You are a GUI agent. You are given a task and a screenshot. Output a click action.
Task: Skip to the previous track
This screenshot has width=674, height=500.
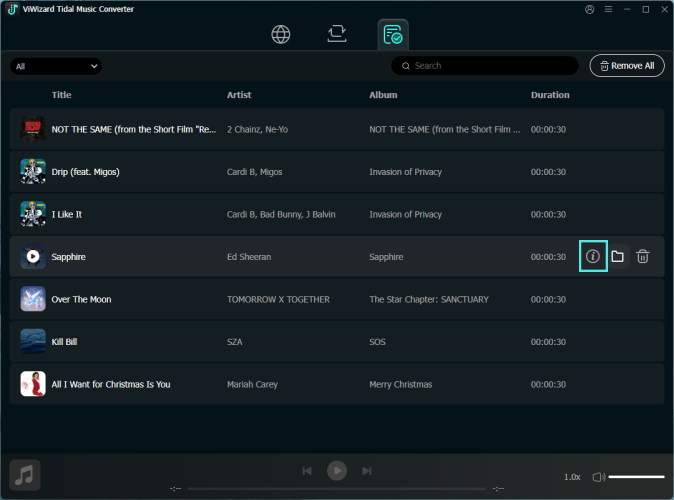tap(307, 471)
